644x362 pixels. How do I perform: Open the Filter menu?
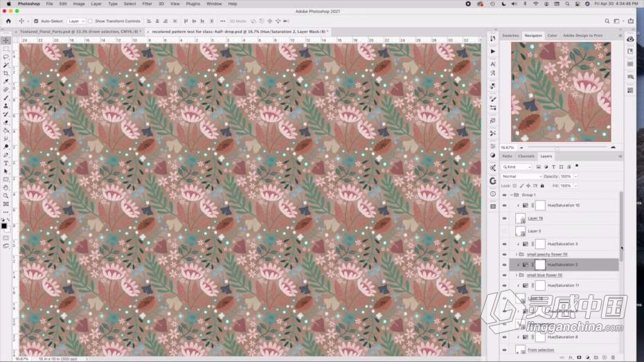[x=147, y=3]
